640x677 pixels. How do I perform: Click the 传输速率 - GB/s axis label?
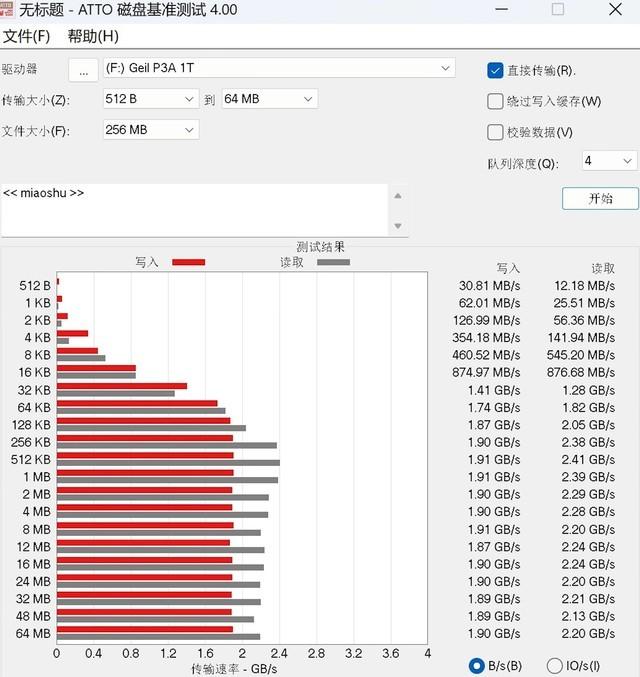(x=234, y=669)
